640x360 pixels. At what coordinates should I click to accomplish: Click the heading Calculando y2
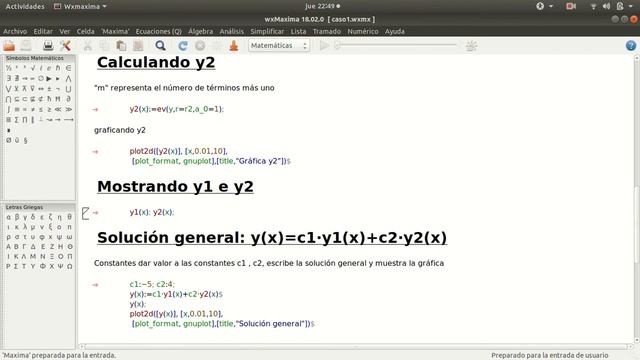[x=156, y=62]
